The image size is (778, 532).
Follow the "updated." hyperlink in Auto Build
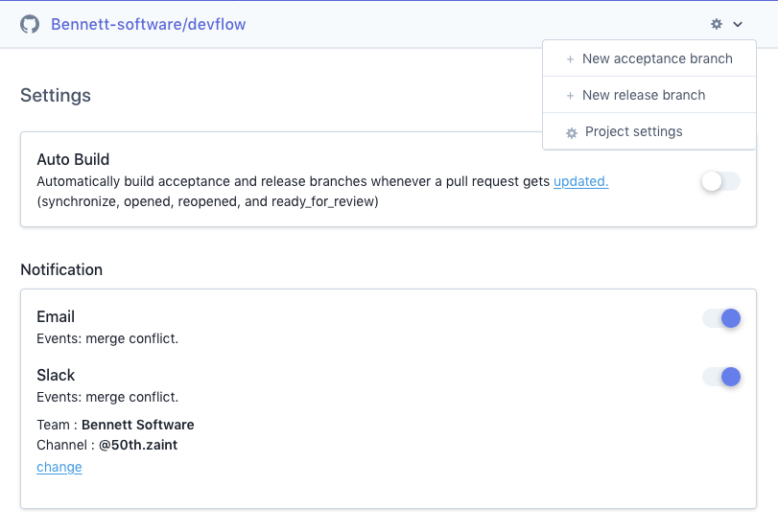click(580, 181)
